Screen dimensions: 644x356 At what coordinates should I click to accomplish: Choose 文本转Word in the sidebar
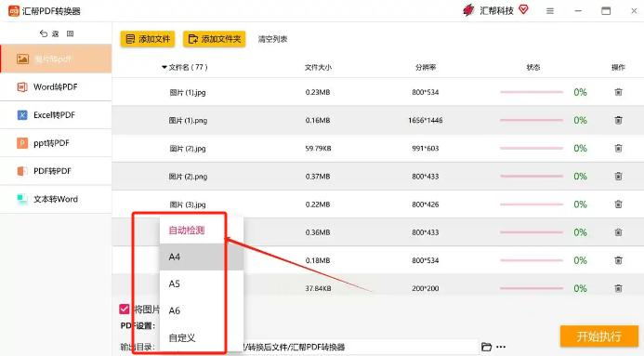tap(56, 199)
